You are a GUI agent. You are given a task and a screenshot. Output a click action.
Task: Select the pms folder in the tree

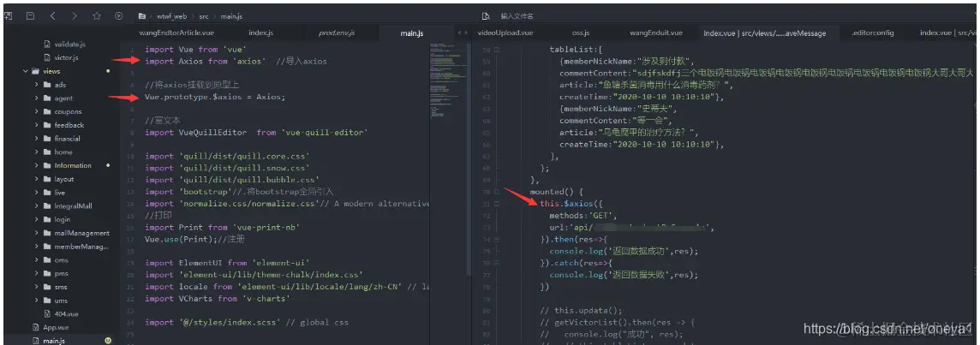click(61, 273)
